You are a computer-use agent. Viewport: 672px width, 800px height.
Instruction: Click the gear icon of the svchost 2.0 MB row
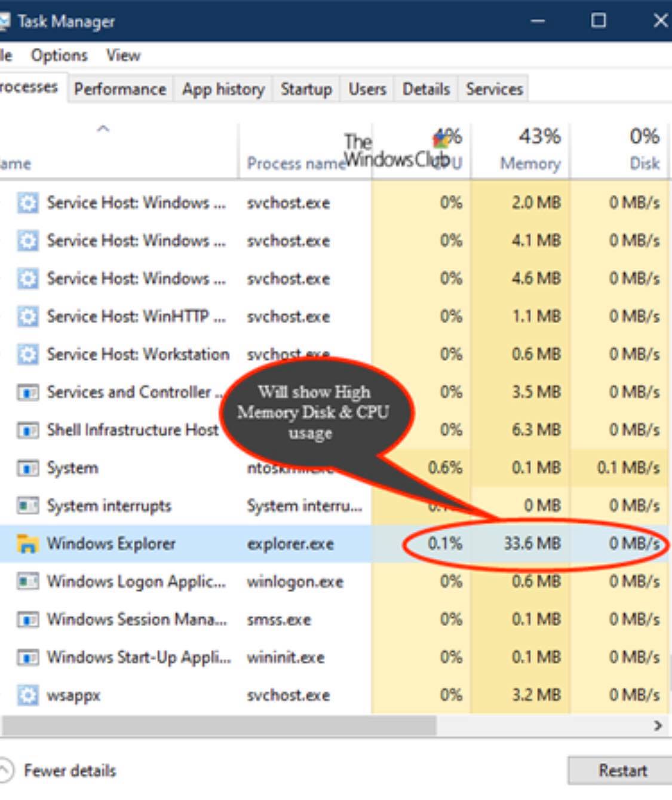27,203
